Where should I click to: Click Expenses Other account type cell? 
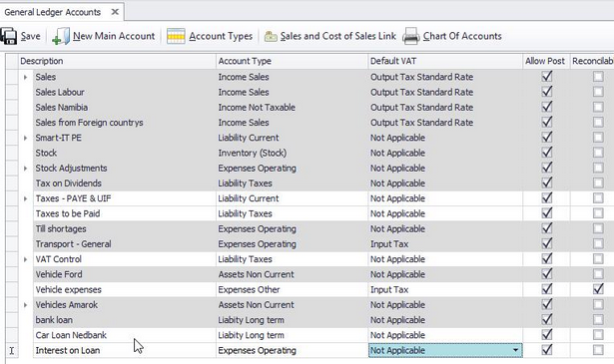coord(292,290)
